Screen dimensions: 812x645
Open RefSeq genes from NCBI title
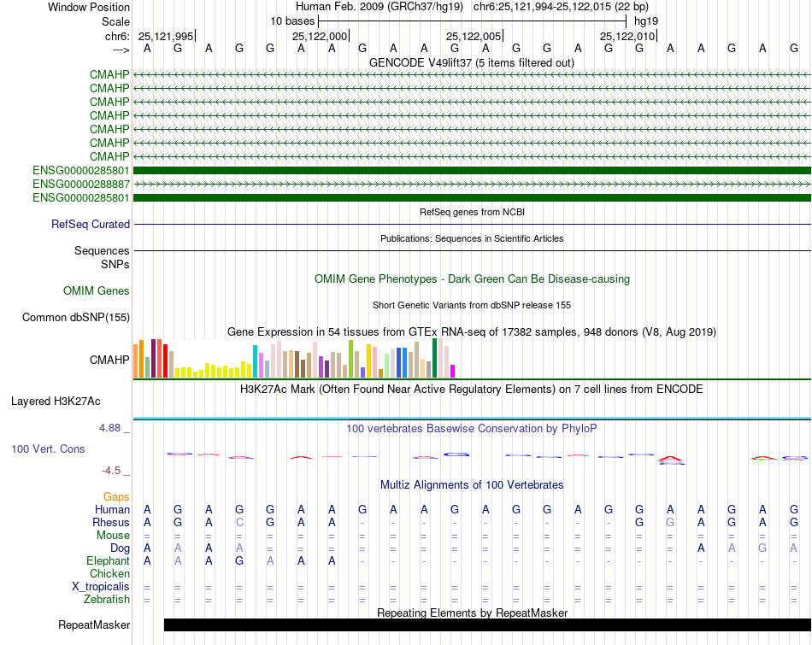(x=472, y=212)
